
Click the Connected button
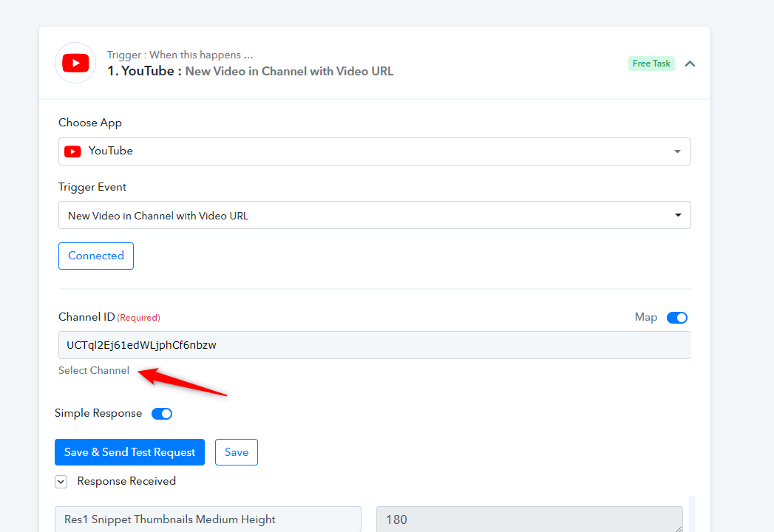point(96,256)
